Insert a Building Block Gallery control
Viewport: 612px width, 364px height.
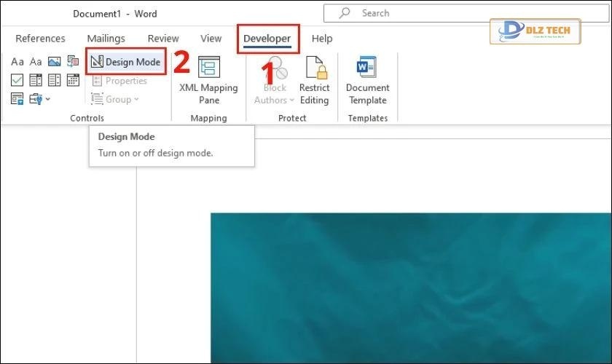click(73, 62)
